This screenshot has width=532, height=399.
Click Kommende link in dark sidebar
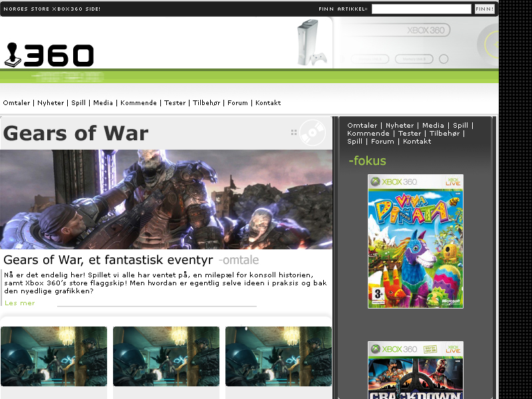click(x=368, y=134)
